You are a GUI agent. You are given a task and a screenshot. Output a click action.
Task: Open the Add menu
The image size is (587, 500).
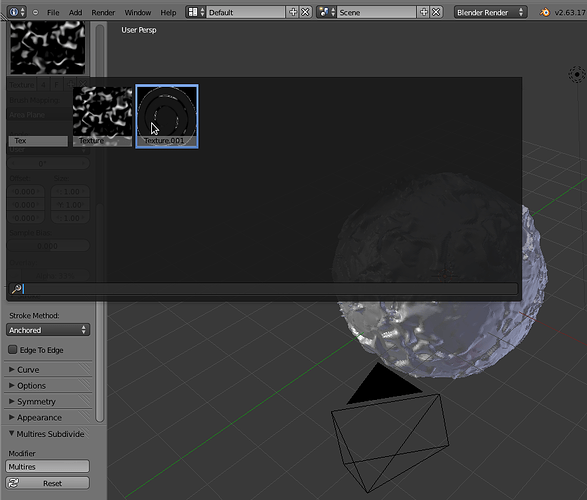pos(75,13)
